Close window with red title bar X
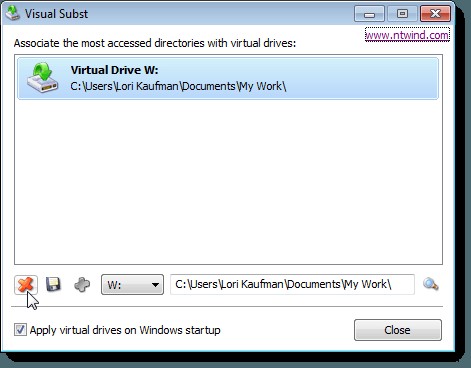The image size is (471, 368). click(435, 14)
